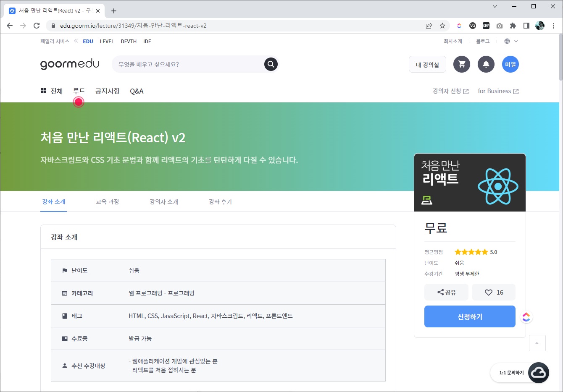Click the 추천 수강대상 person icon
The image size is (563, 392).
point(65,366)
